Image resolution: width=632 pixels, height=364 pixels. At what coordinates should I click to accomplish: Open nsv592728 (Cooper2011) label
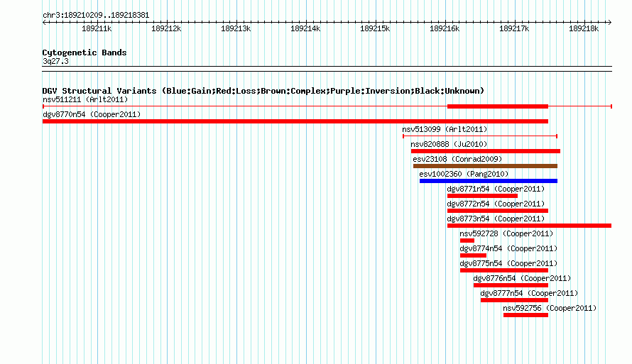(506, 233)
